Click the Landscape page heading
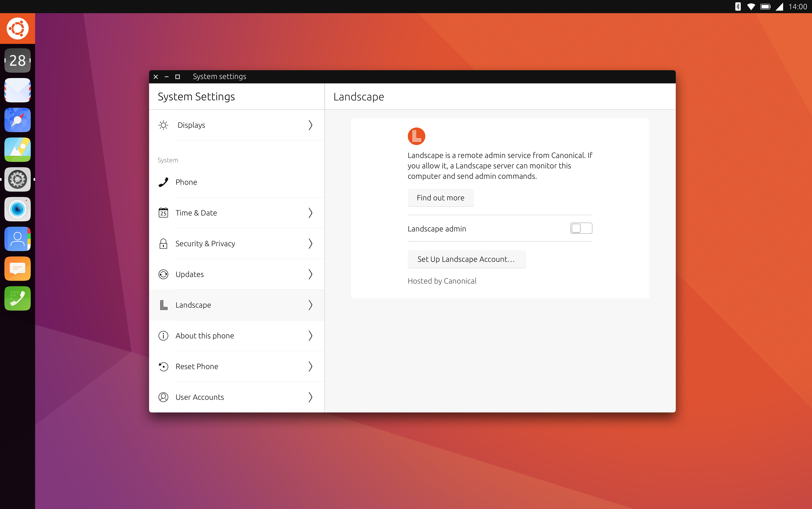 pos(359,97)
